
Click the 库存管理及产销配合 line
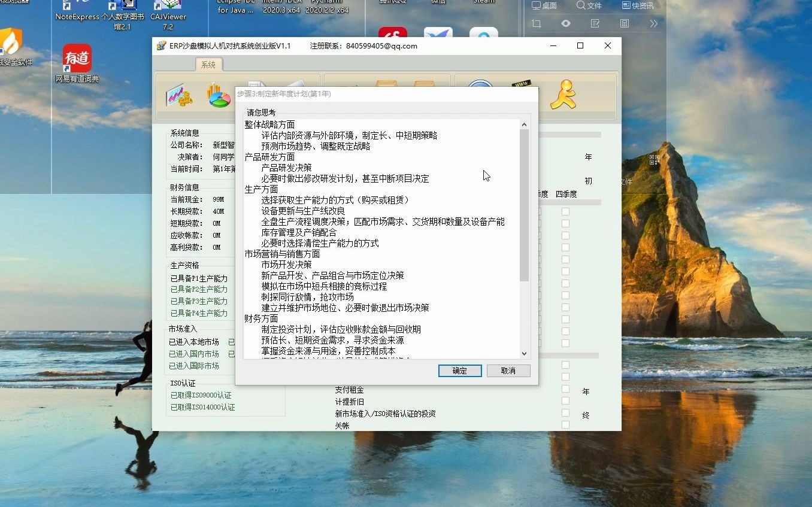pyautogui.click(x=299, y=232)
